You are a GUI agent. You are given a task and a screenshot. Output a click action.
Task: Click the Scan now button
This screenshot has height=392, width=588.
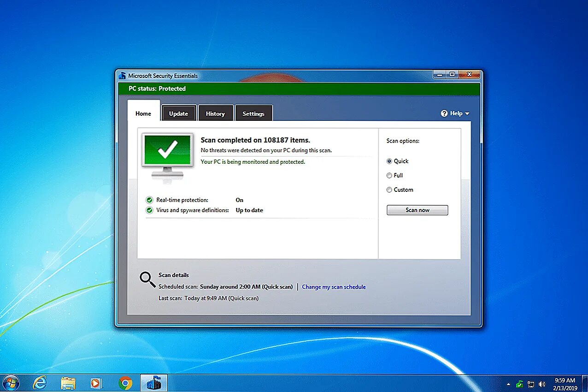[x=417, y=210]
